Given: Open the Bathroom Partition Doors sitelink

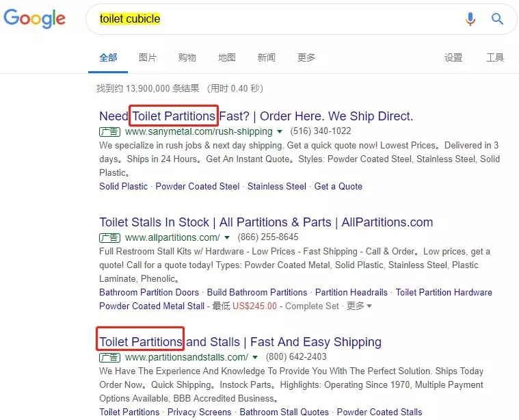Looking at the screenshot, I should [149, 292].
